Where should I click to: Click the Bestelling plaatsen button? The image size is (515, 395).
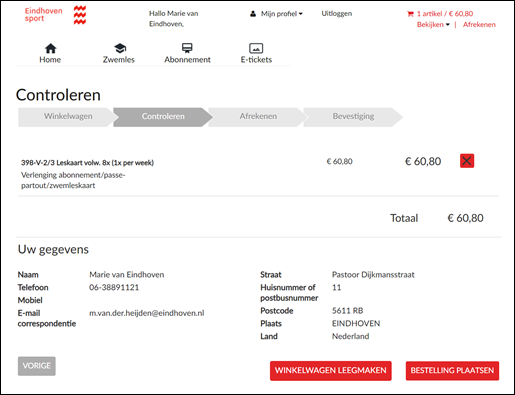[x=452, y=371]
